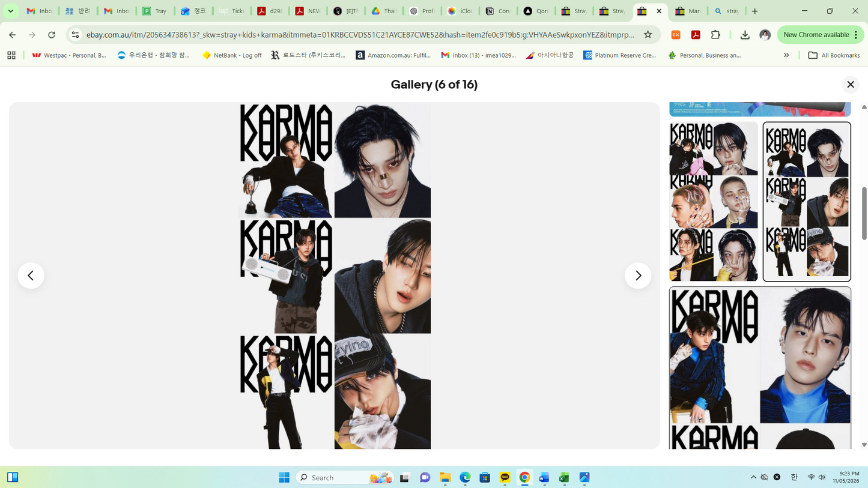
Task: Open the Chrome profile avatar menu
Action: pyautogui.click(x=765, y=35)
